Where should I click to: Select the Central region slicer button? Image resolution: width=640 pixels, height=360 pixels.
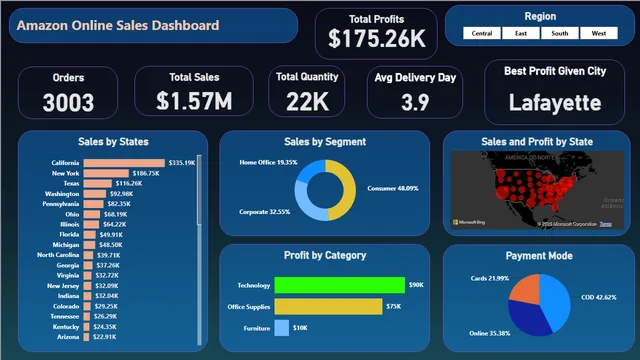482,33
